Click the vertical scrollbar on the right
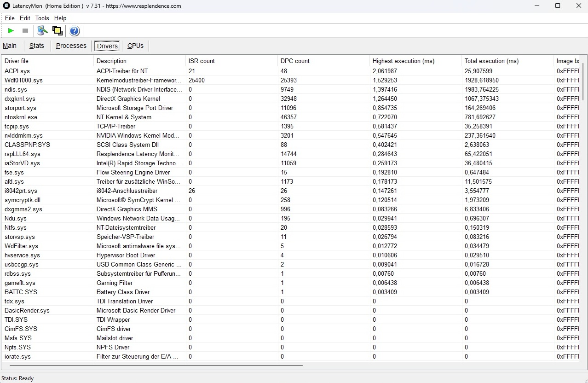Image resolution: width=588 pixels, height=383 pixels. point(583,82)
